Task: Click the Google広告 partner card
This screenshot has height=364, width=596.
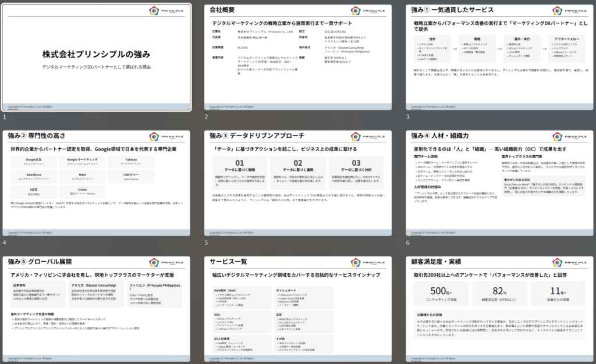Action: click(33, 161)
